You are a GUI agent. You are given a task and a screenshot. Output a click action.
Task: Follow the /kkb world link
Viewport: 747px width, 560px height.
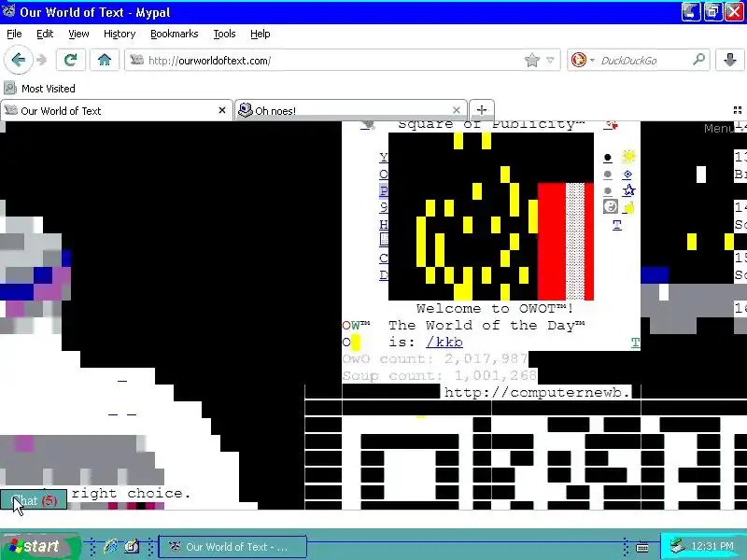(x=444, y=342)
